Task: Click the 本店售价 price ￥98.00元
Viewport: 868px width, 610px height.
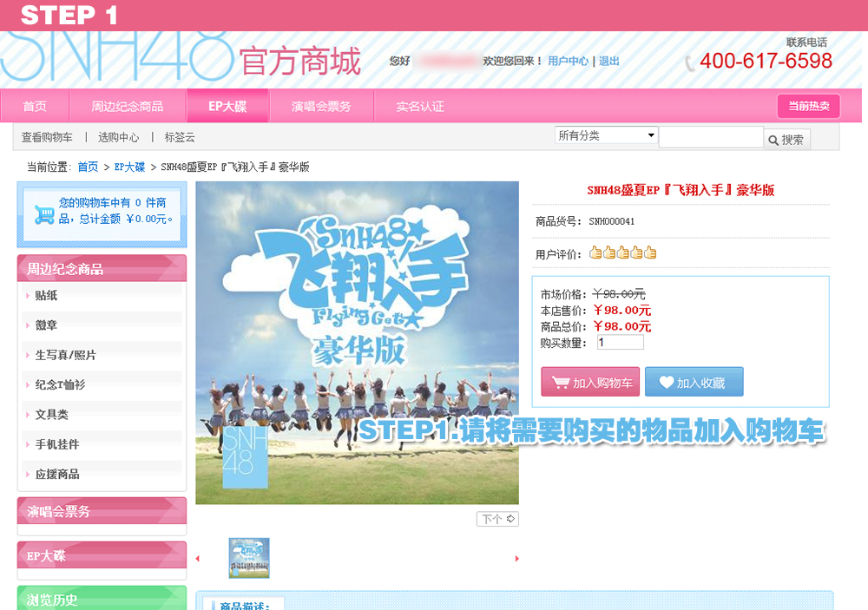Action: coord(622,311)
